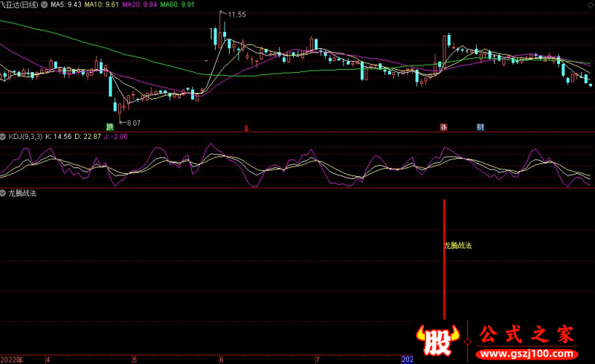595x364 pixels.
Task: Select the MA60 moving average label
Action: pos(178,4)
